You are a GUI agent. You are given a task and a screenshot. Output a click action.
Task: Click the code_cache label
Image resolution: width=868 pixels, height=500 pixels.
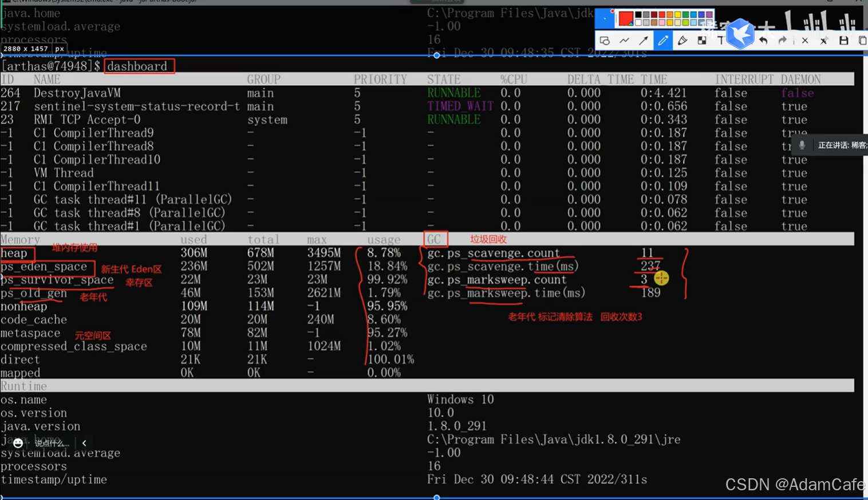[x=34, y=320]
